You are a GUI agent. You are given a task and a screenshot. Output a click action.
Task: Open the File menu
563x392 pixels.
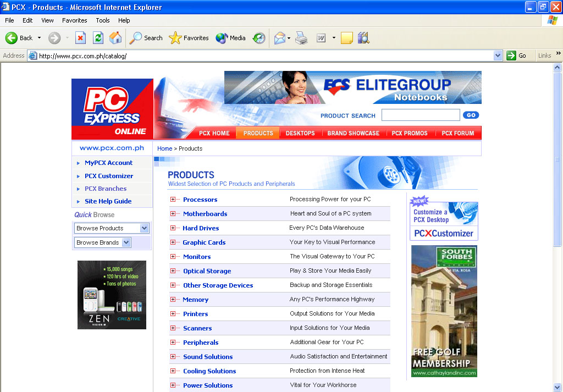[10, 20]
